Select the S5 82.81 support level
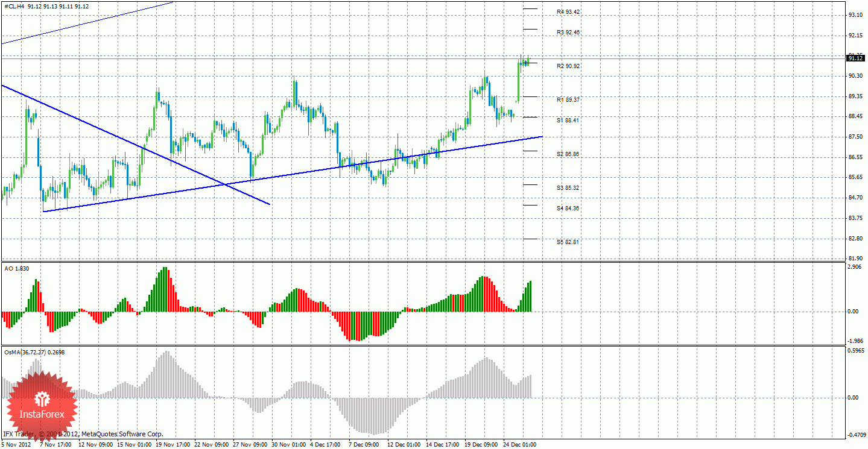The width and height of the screenshot is (868, 449). coord(568,242)
